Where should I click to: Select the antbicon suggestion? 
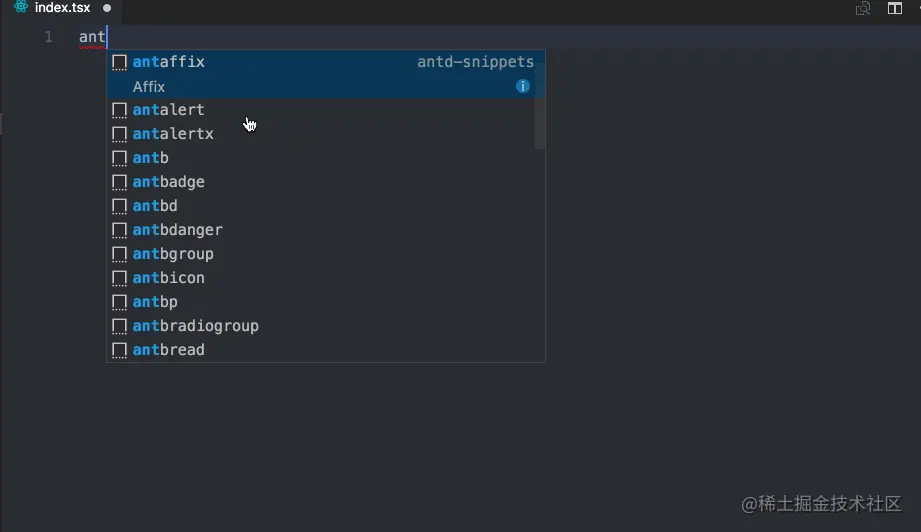tap(169, 278)
